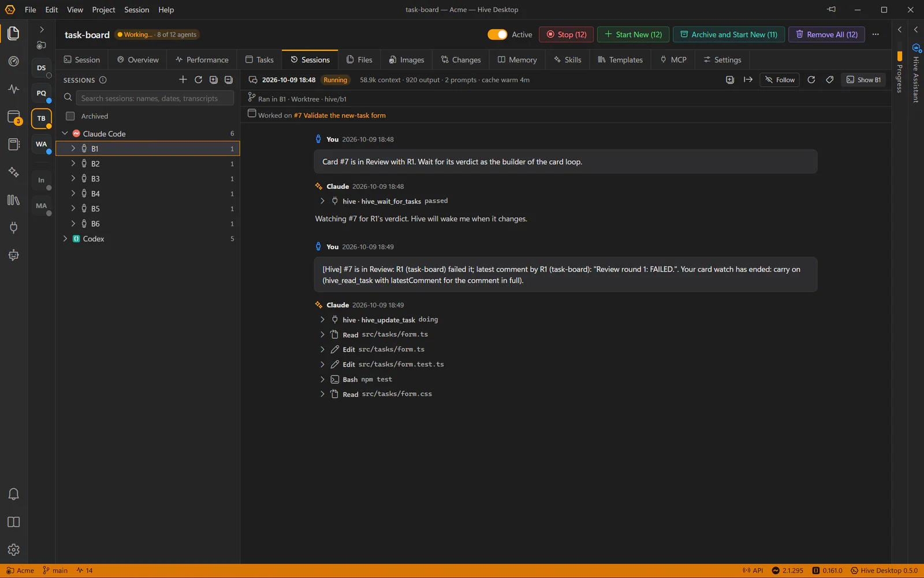The height and width of the screenshot is (578, 924).
Task: Select the DS project avatar
Action: (41, 68)
